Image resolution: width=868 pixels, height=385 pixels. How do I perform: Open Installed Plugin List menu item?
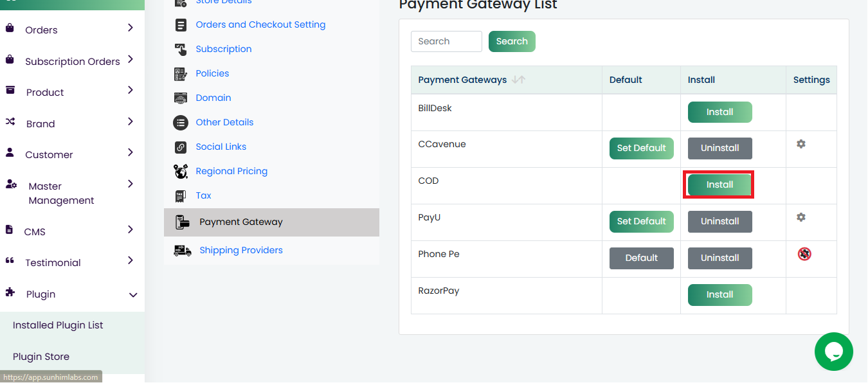pyautogui.click(x=58, y=325)
